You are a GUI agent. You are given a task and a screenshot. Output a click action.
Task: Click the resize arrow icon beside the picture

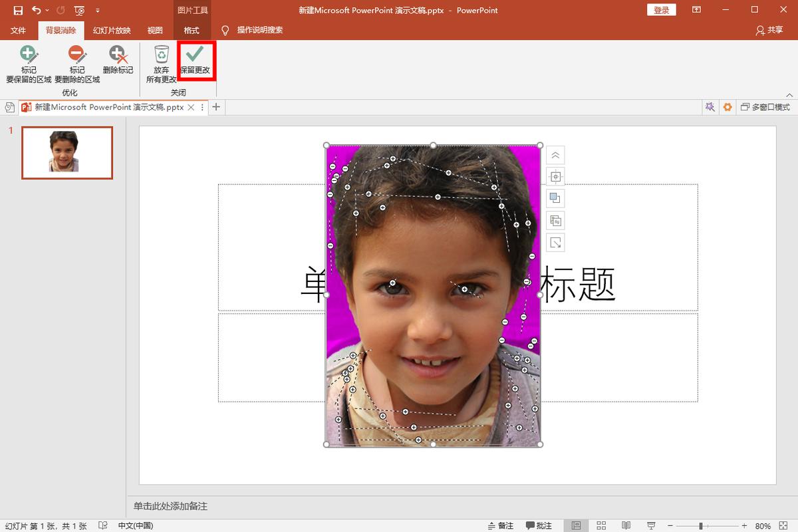click(555, 243)
